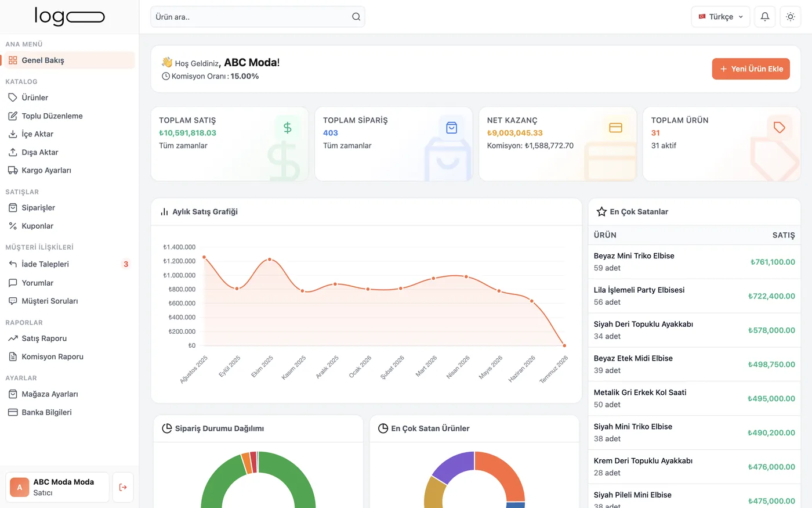Open Beyaz Mini Triko Elbise product row
Viewport: 812px width, 508px height.
(x=694, y=262)
